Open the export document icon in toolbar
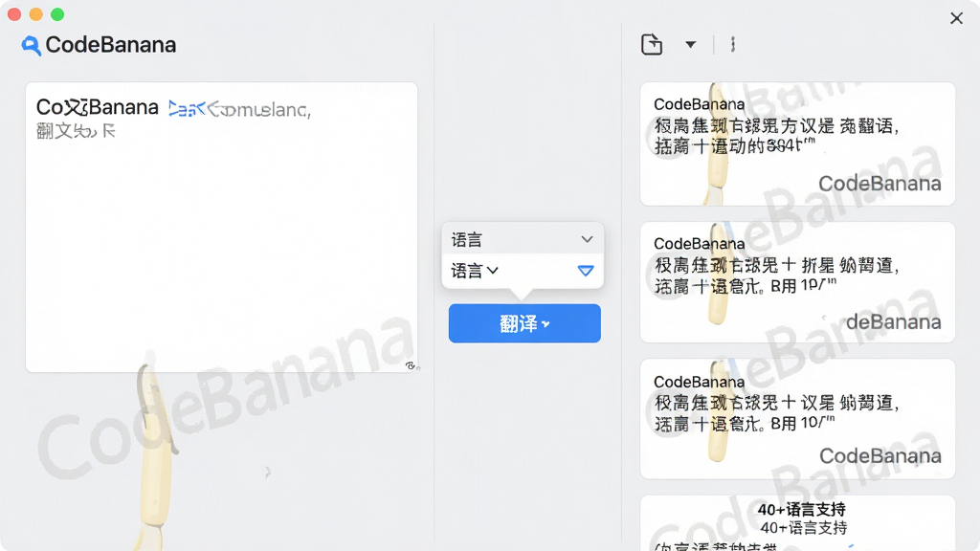980x551 pixels. (651, 44)
